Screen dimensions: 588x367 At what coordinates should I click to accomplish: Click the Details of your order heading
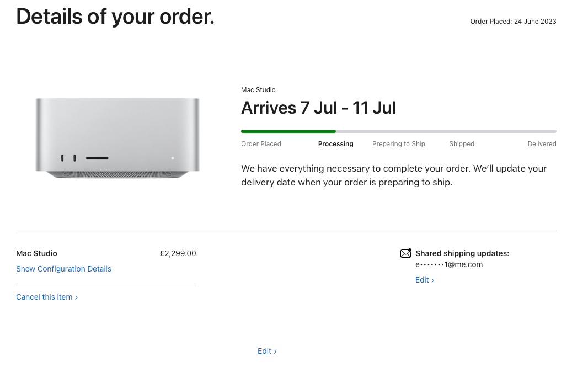[x=115, y=17]
